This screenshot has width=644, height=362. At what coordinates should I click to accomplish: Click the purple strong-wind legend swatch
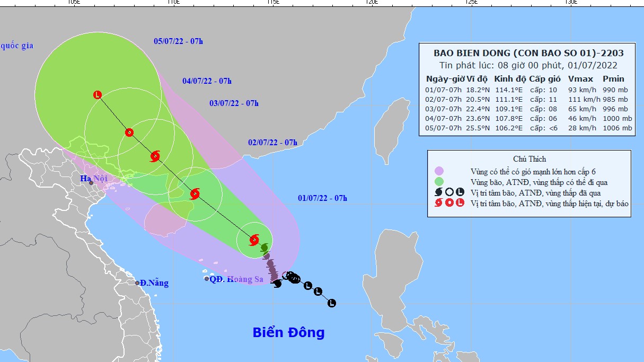438,171
